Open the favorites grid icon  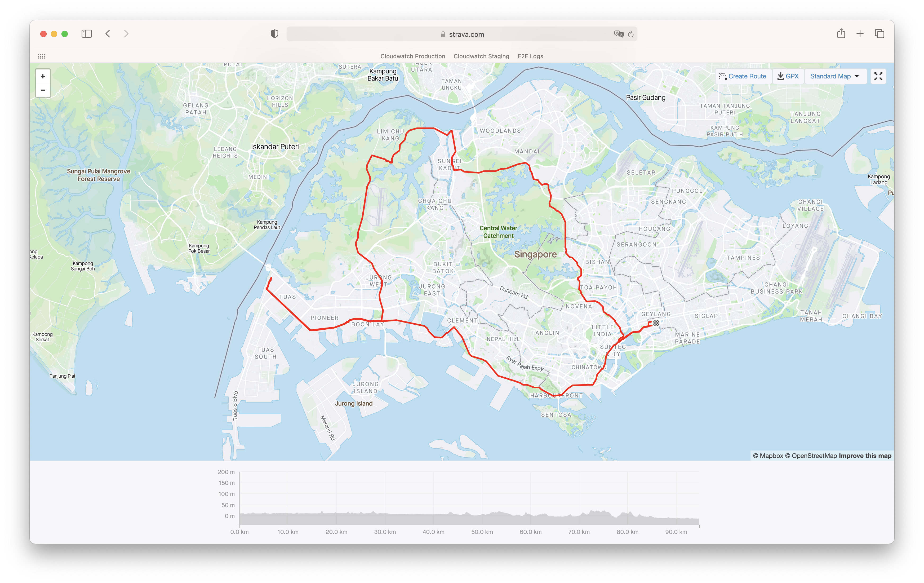(41, 56)
